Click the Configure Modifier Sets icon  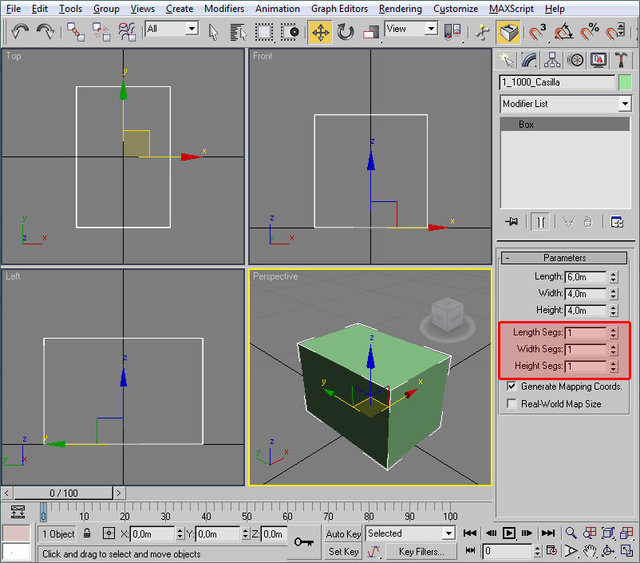(x=617, y=222)
